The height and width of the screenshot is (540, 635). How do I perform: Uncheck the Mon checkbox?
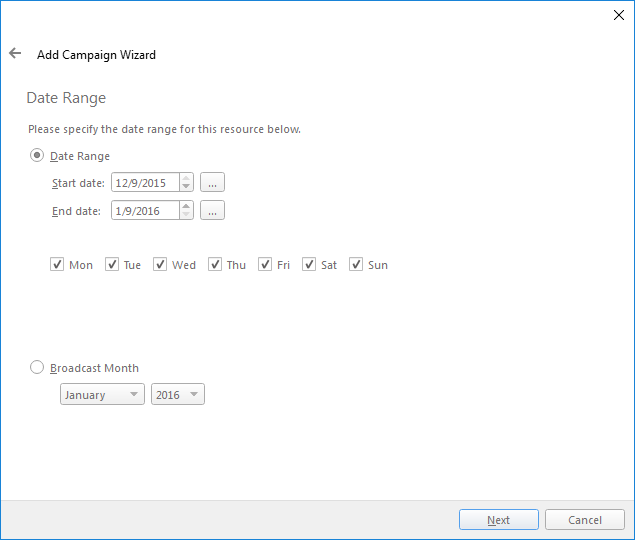click(x=57, y=265)
